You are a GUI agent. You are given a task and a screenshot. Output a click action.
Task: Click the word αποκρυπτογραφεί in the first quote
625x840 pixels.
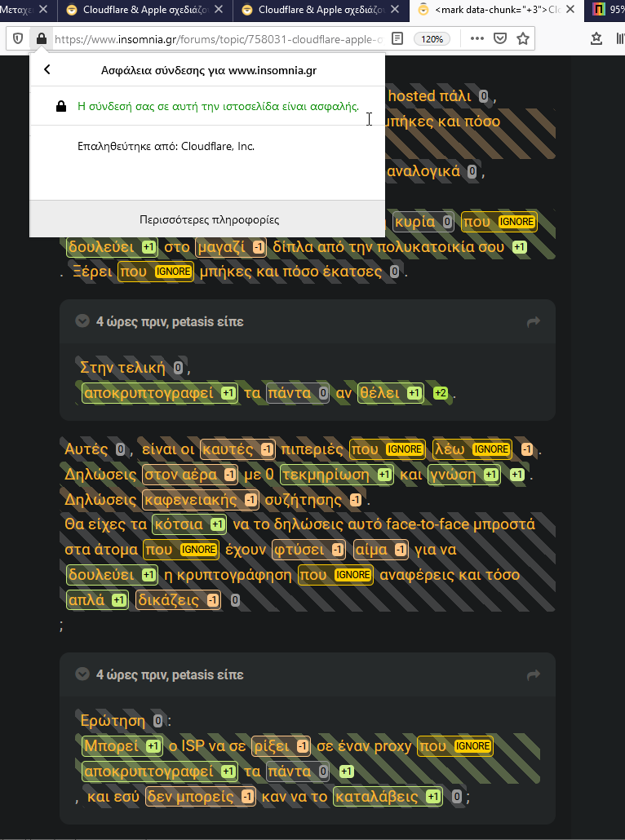tap(148, 393)
